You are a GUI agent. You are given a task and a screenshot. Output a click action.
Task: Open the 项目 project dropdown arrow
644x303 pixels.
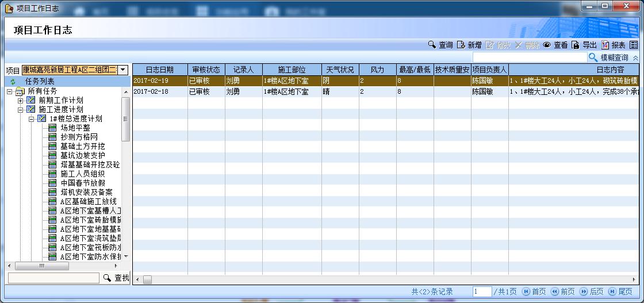click(x=122, y=70)
